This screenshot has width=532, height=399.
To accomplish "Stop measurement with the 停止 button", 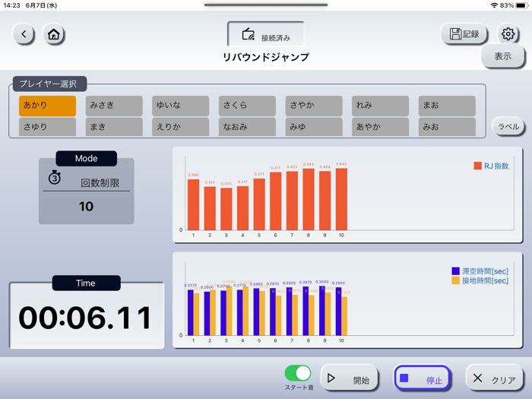I will coord(422,378).
